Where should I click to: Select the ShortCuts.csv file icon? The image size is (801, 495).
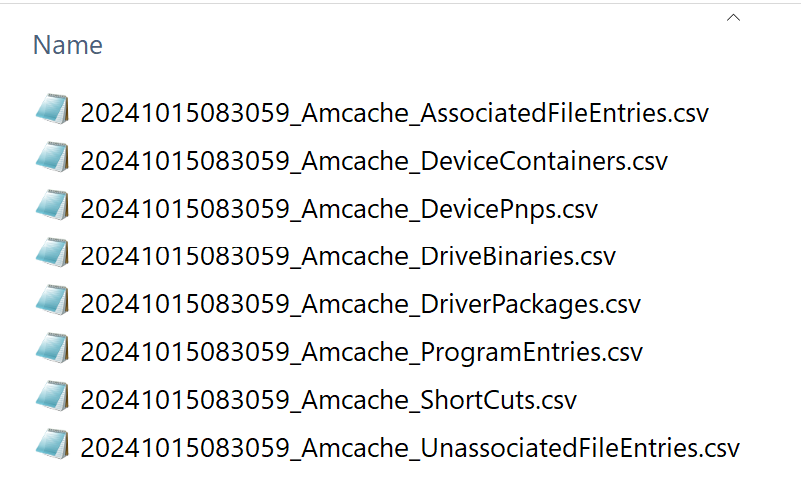[51, 398]
